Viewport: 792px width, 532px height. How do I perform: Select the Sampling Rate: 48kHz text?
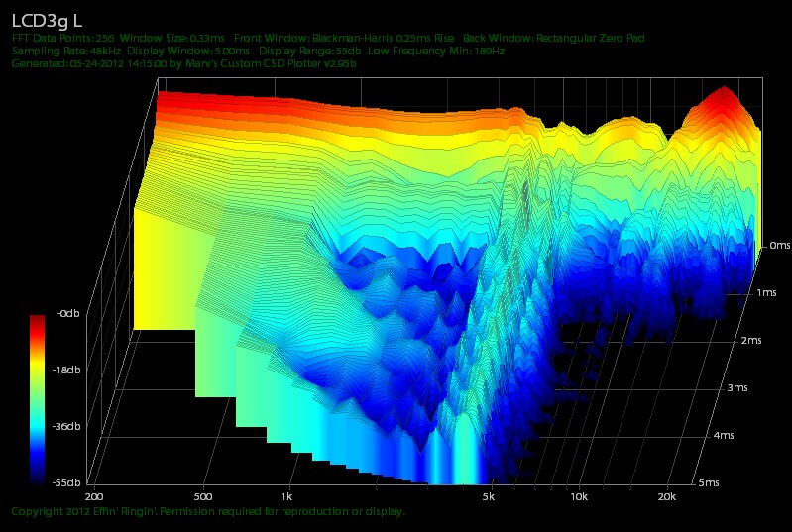[66, 51]
